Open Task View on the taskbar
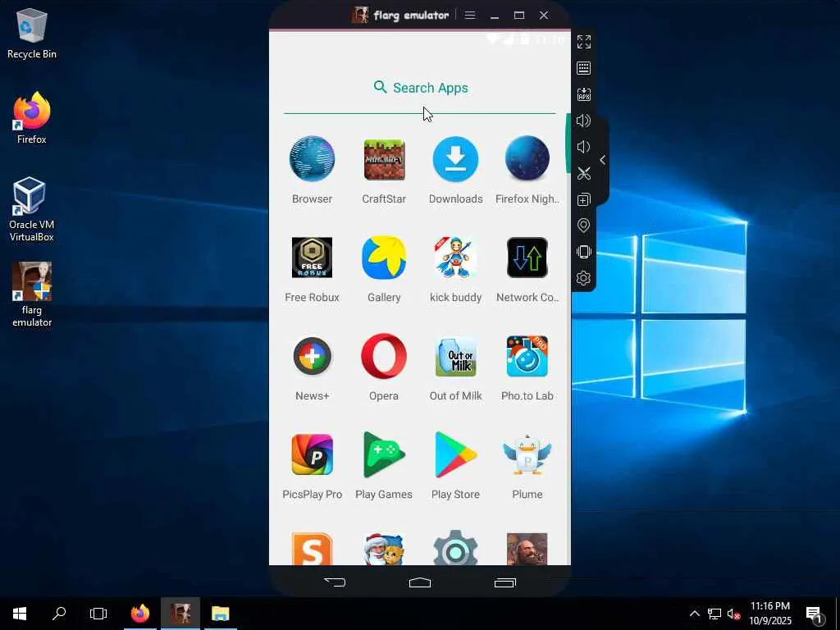Viewport: 840px width, 630px height. [98, 614]
